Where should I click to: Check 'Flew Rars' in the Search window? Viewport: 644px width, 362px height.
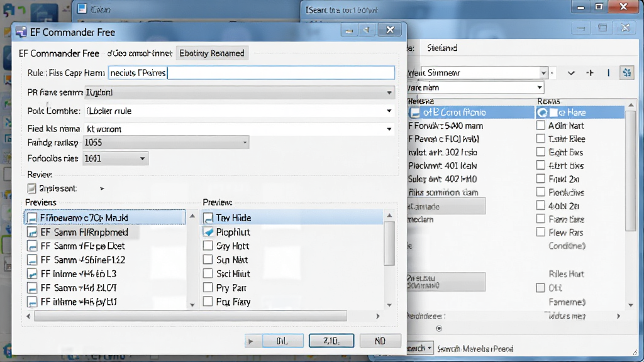pyautogui.click(x=541, y=233)
